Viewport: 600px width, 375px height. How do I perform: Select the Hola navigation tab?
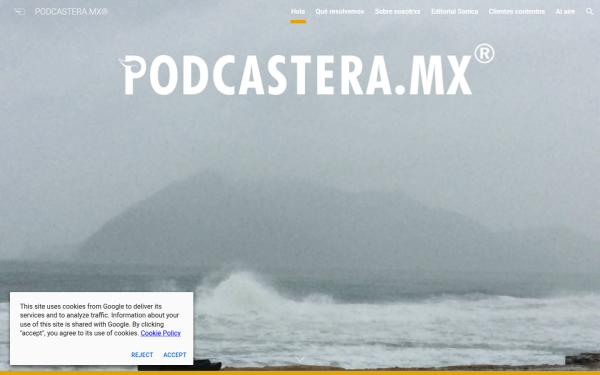click(298, 11)
